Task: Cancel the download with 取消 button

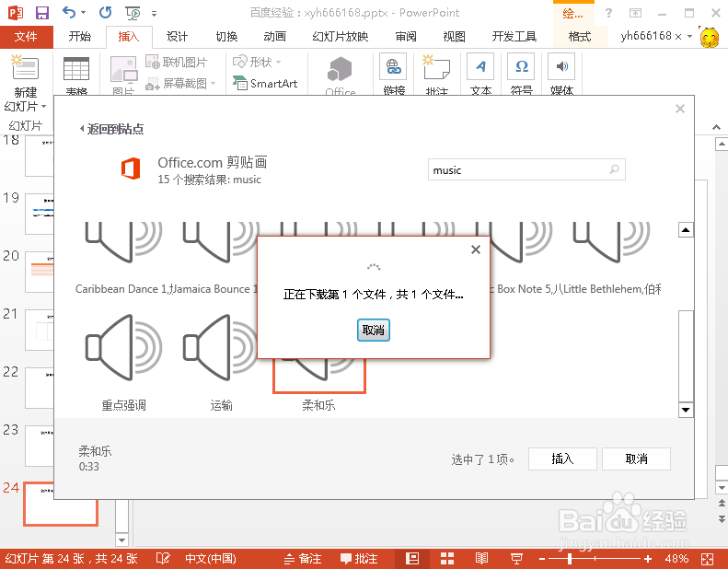Action: point(374,330)
